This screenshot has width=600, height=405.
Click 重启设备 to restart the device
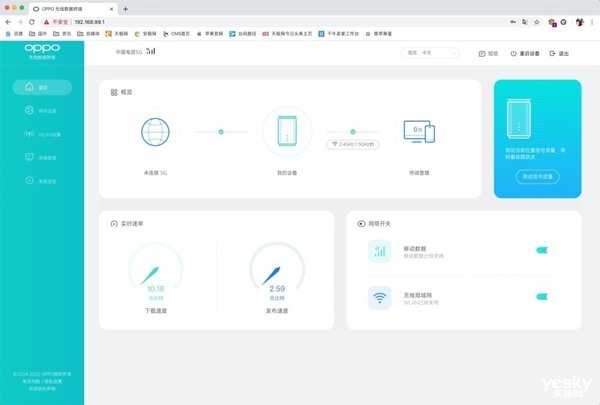[x=526, y=53]
